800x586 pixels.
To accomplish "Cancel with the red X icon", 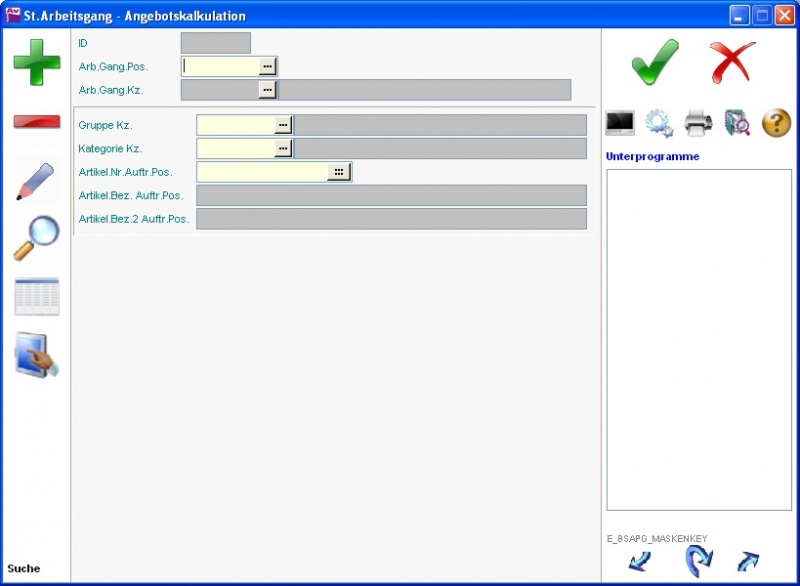I will [x=733, y=62].
